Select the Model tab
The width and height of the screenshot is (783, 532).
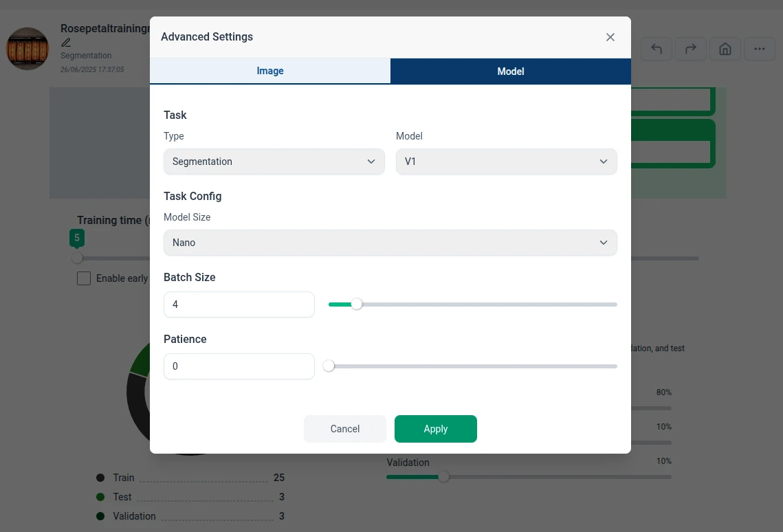[x=511, y=71]
